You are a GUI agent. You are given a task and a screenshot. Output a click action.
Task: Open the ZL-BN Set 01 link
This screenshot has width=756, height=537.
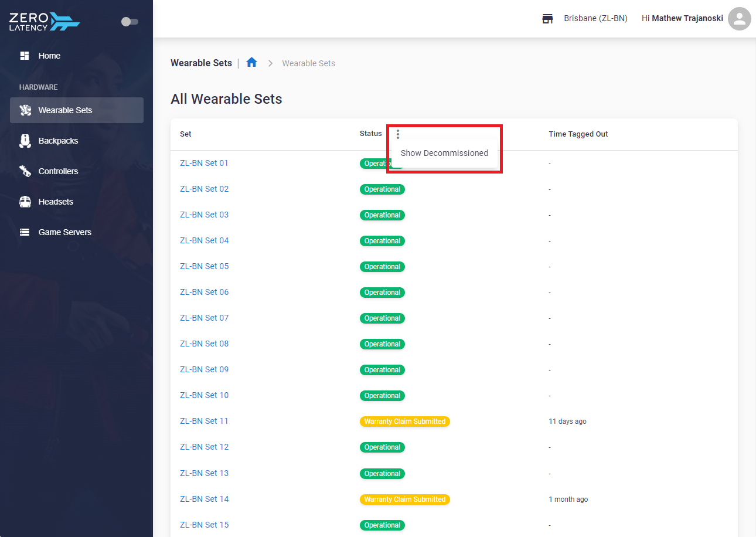204,163
